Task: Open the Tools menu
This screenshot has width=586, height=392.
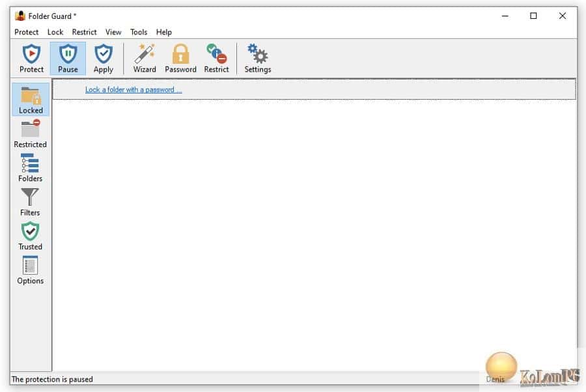Action: coord(139,32)
